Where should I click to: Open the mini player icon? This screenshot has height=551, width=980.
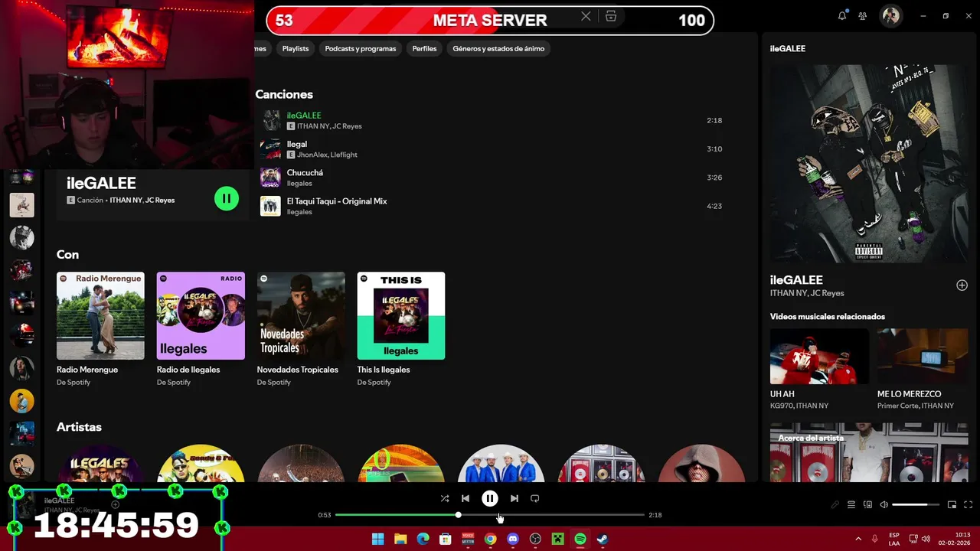tap(952, 505)
